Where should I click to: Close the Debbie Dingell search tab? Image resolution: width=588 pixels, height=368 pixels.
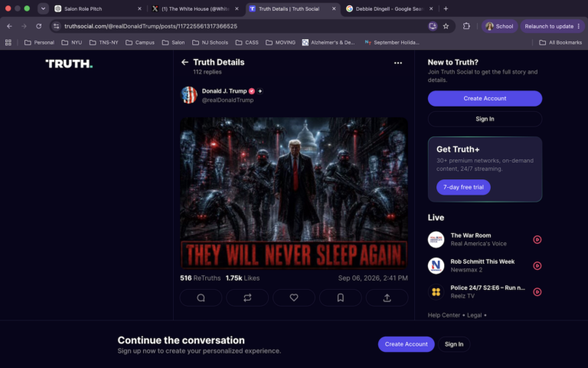click(x=431, y=8)
